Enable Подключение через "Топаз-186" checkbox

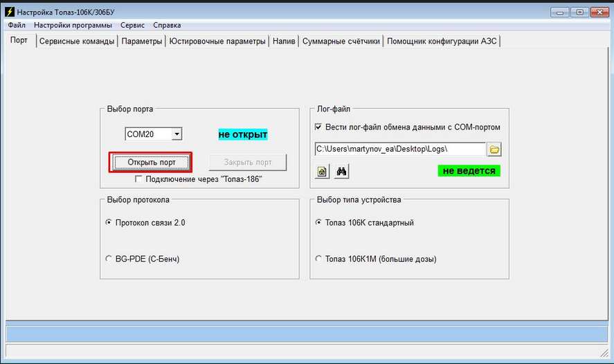(x=138, y=179)
